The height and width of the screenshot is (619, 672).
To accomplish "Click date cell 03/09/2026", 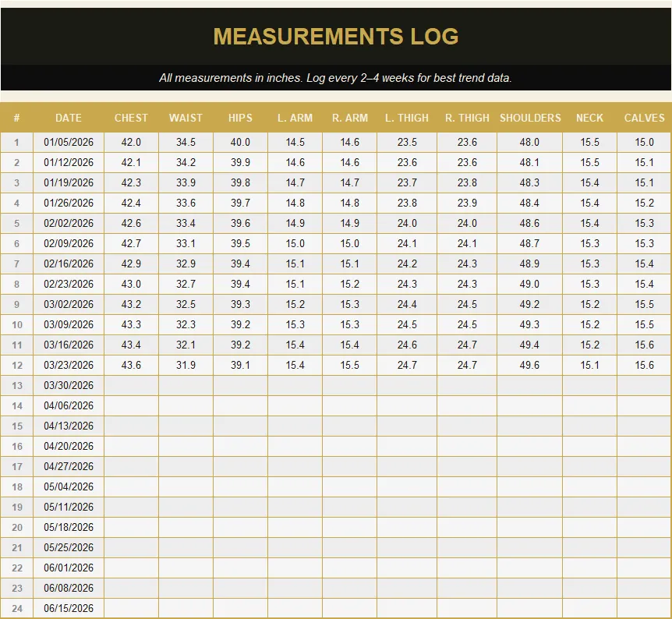I will [x=69, y=324].
